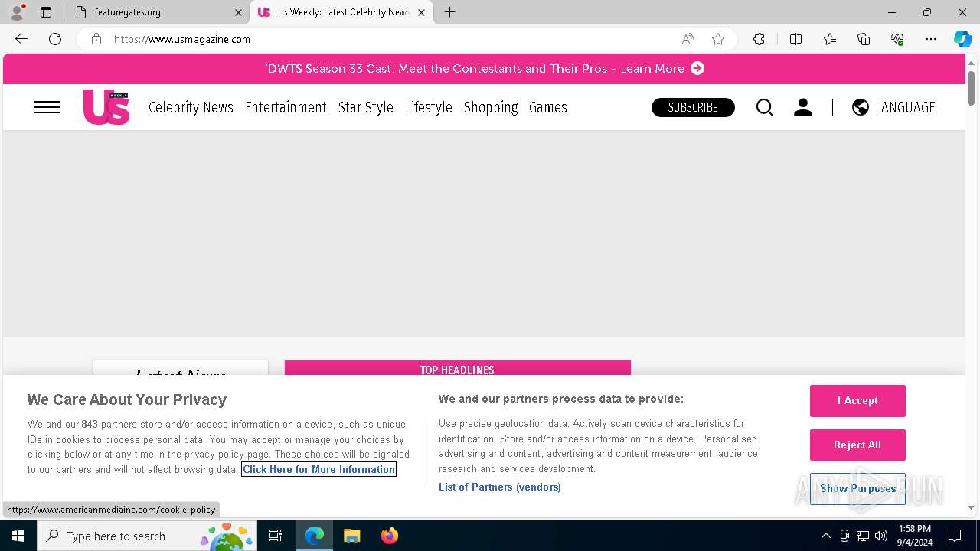Open Task View on taskbar

click(x=276, y=536)
